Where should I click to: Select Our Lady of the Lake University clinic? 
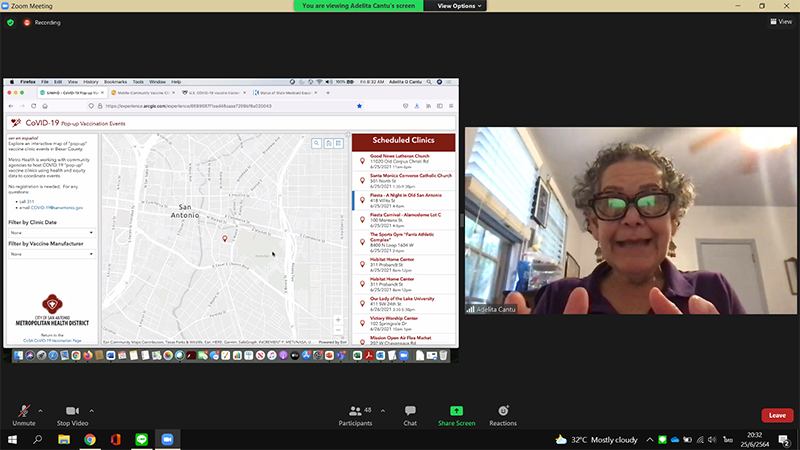click(404, 304)
